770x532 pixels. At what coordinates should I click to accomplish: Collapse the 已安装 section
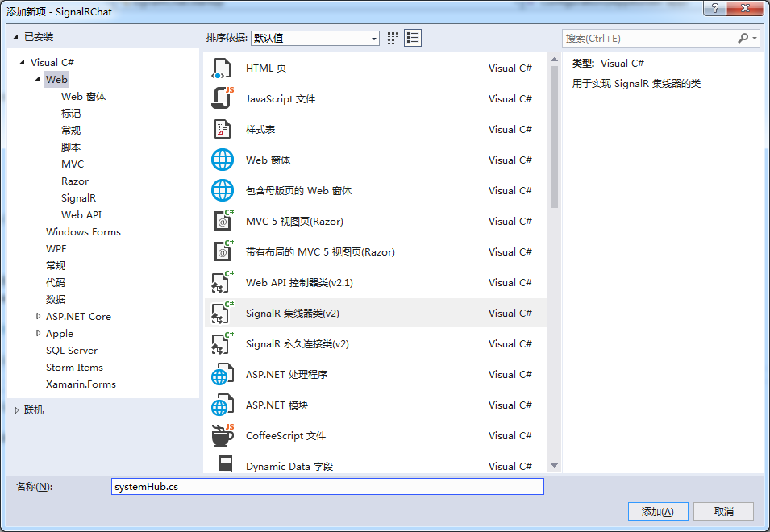tap(15, 37)
